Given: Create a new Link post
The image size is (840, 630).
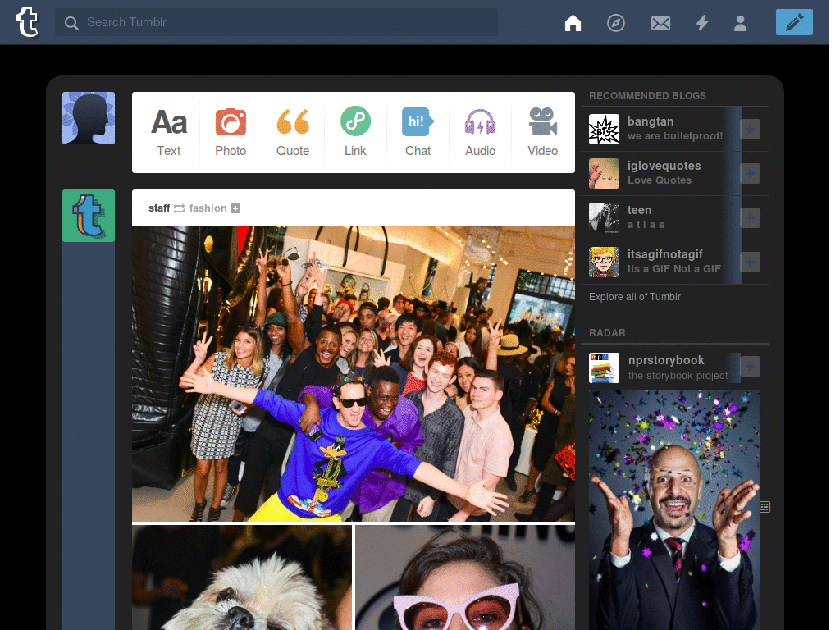Looking at the screenshot, I should tap(355, 132).
